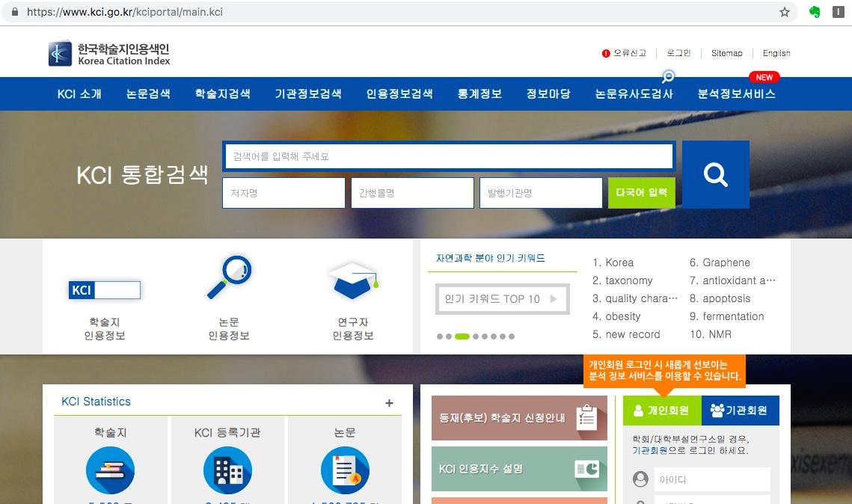Viewport: 852px width, 504px height.
Task: Open the 인용정보검색 menu
Action: point(399,94)
